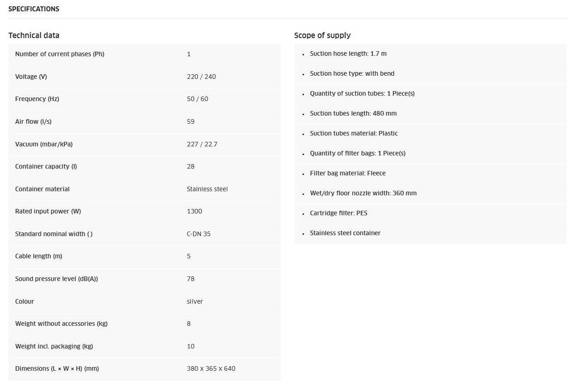Screen dimensions: 573x392
Task: Click the Rated input power 1300 value
Action: tap(194, 211)
